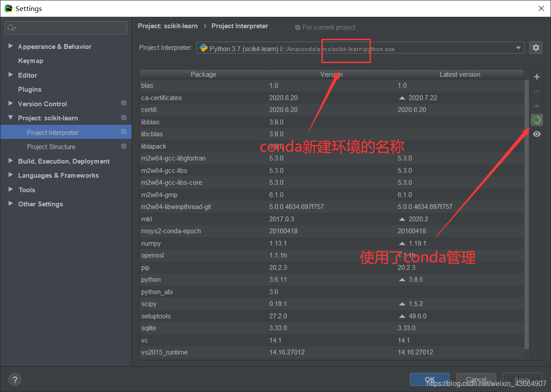Select the vs2015_runtime package row
This screenshot has height=392, width=551.
tap(332, 352)
